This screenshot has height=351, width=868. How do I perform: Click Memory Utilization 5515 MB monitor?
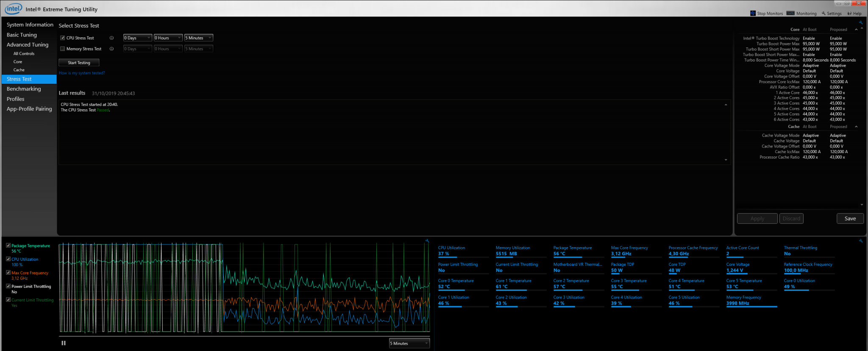point(521,251)
